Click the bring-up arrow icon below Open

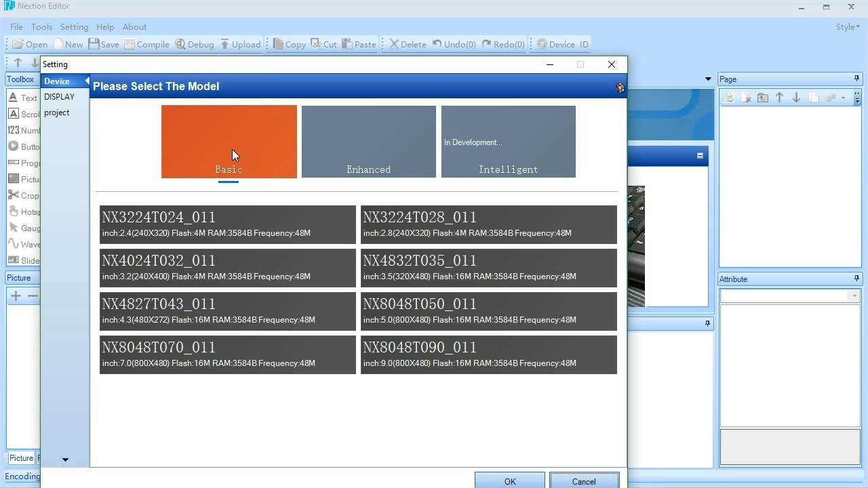click(x=18, y=62)
